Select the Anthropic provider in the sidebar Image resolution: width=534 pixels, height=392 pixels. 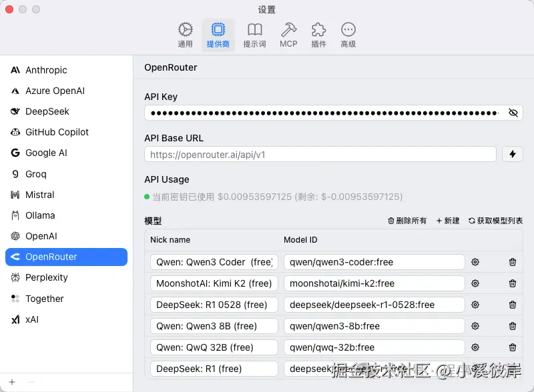pos(47,70)
